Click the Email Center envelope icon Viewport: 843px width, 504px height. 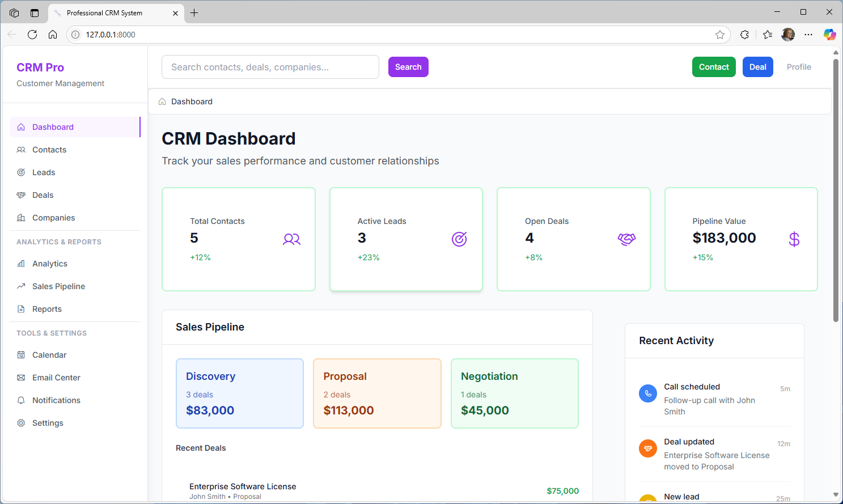pos(21,378)
